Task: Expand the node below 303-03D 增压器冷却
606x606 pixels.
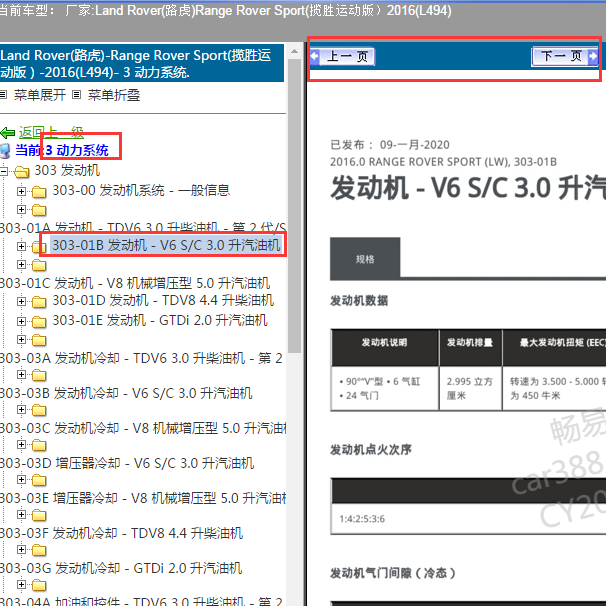Action: pyautogui.click(x=21, y=479)
